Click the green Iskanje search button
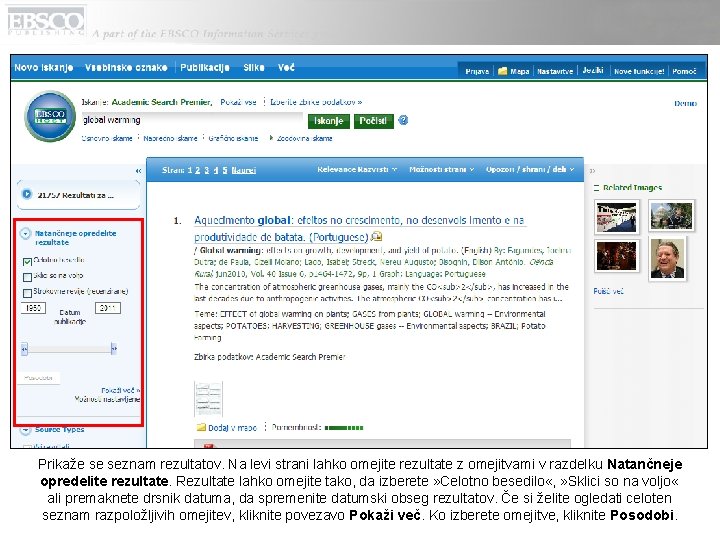 point(328,121)
